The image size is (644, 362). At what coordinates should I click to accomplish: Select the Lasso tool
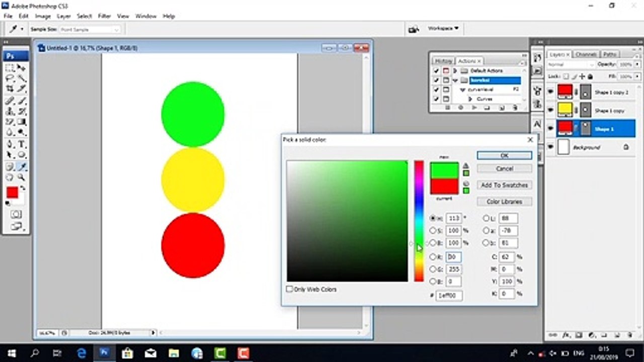(10, 78)
